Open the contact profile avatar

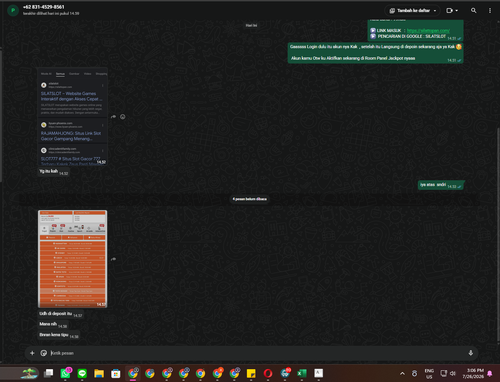pyautogui.click(x=13, y=10)
